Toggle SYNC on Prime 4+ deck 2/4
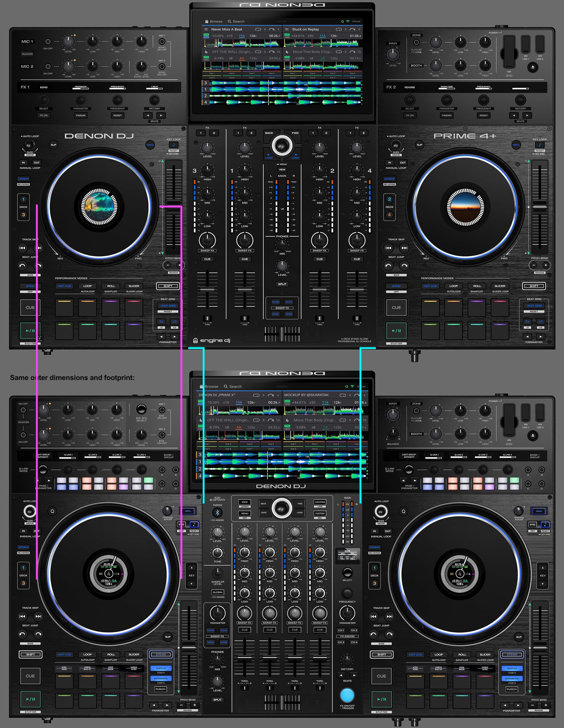The width and height of the screenshot is (564, 728). (396, 286)
